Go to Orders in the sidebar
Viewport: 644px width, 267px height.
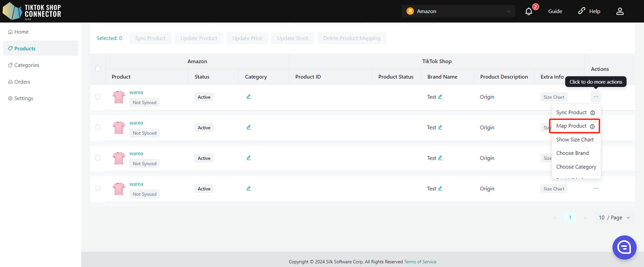tap(22, 82)
